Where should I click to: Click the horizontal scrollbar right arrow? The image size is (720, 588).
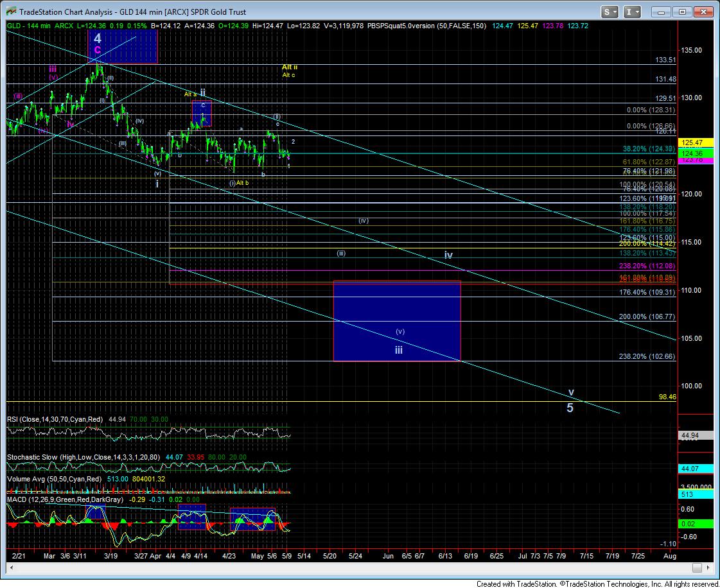click(708, 568)
